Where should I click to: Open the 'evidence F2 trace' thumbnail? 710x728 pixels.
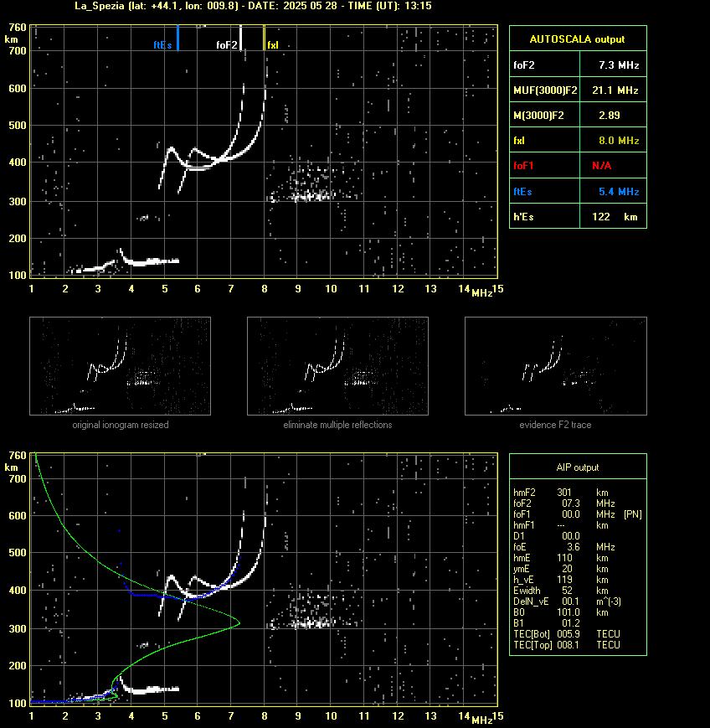tap(556, 366)
